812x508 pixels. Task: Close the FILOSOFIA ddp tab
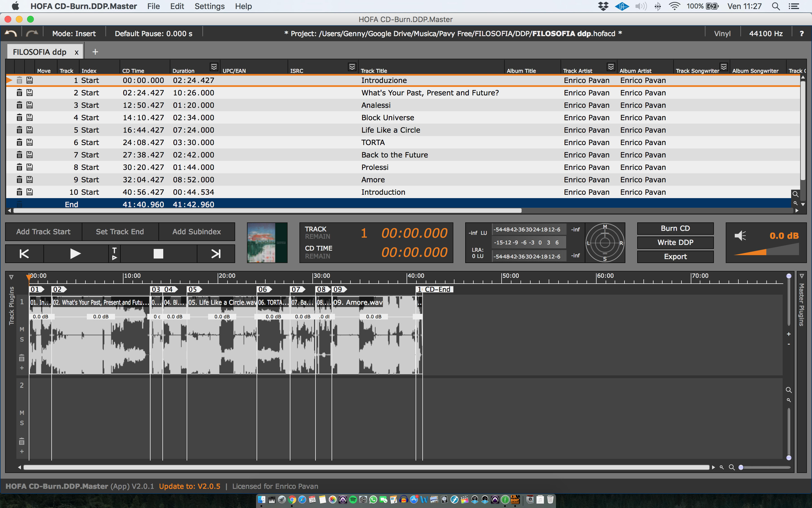(x=76, y=52)
